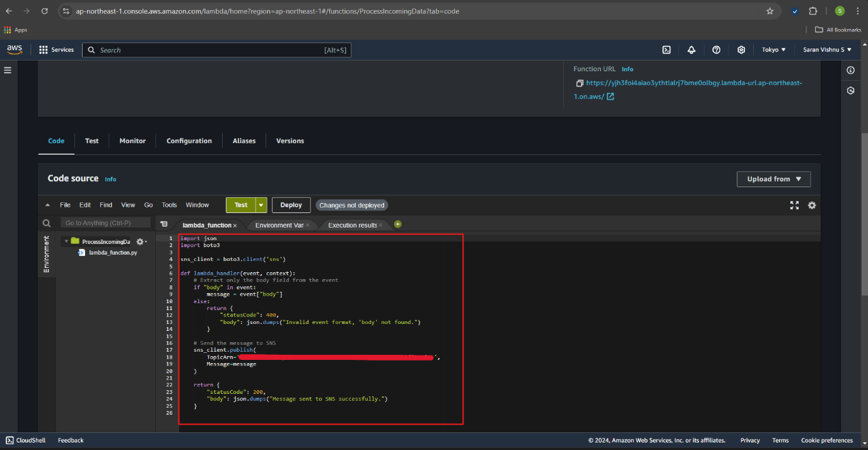Open the Tokyo region selector
868x450 pixels.
(773, 50)
